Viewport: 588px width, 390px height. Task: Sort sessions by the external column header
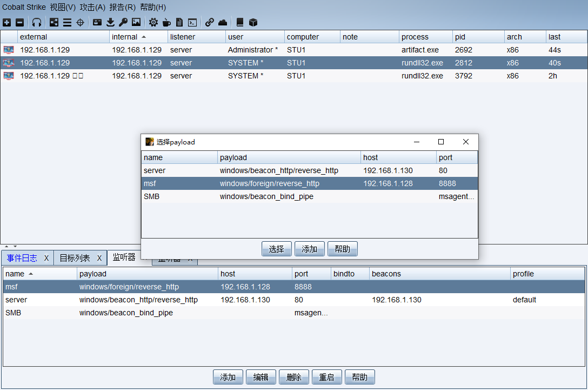pyautogui.click(x=63, y=37)
